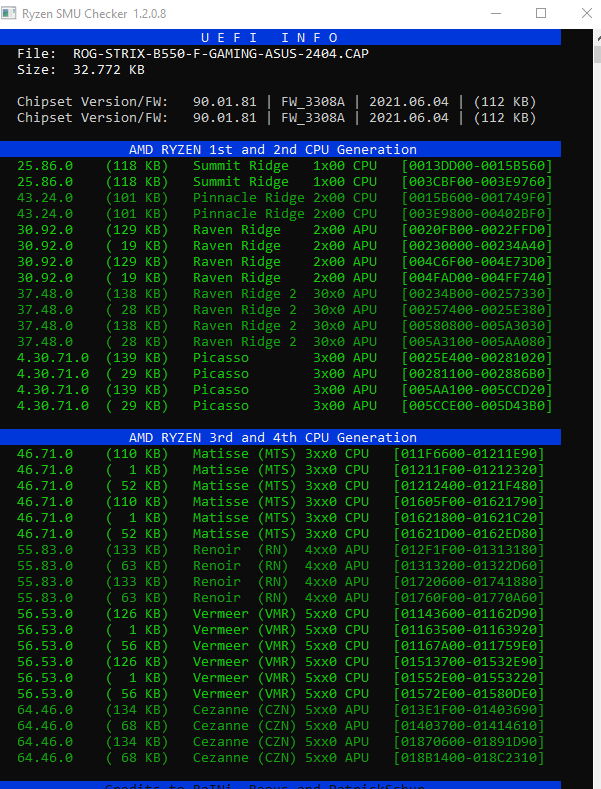Click Summit Ridge address [003CBF00-003E9760]

tap(477, 182)
